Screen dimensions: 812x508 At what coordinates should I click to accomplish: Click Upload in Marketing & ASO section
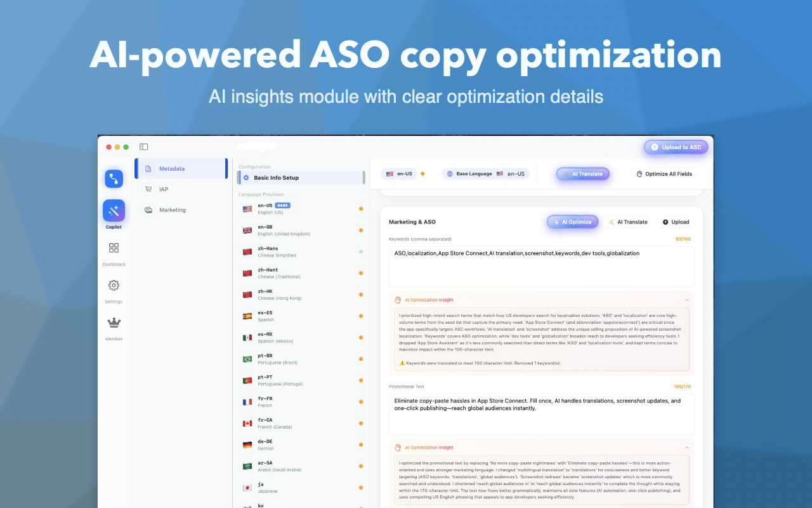676,222
